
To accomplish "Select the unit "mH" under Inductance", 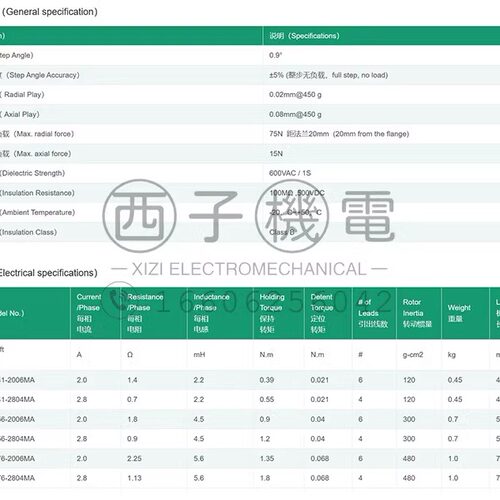I will pyautogui.click(x=199, y=355).
